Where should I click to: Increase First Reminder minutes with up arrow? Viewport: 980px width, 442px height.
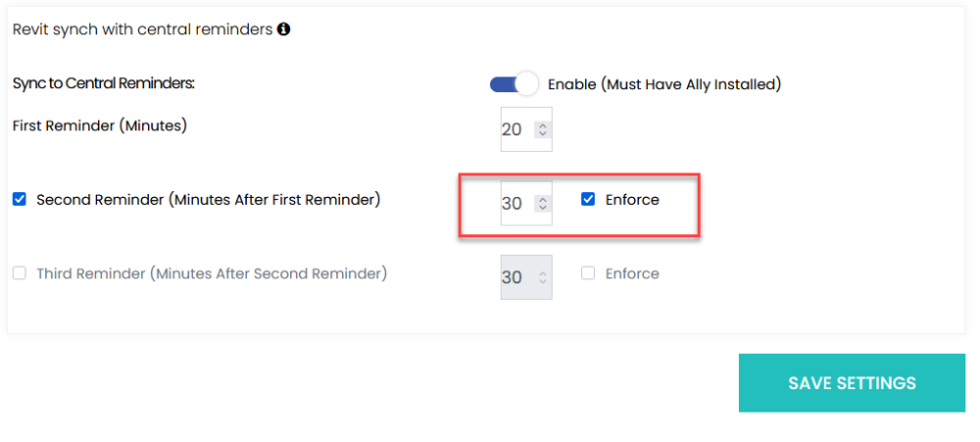click(x=542, y=124)
